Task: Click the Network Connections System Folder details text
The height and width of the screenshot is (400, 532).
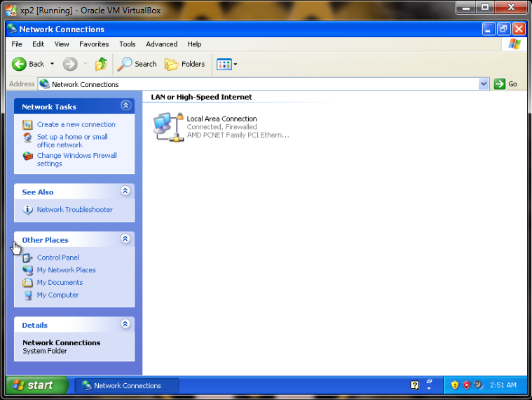Action: pos(62,347)
